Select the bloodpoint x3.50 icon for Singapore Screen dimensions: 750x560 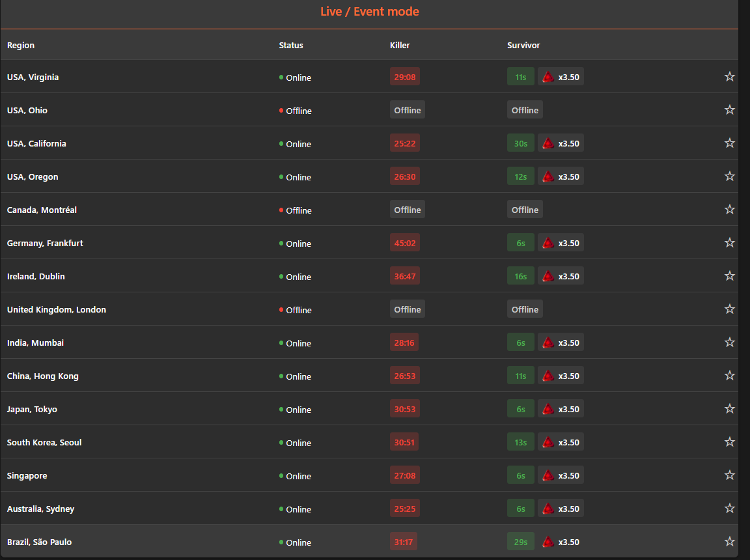pos(548,475)
